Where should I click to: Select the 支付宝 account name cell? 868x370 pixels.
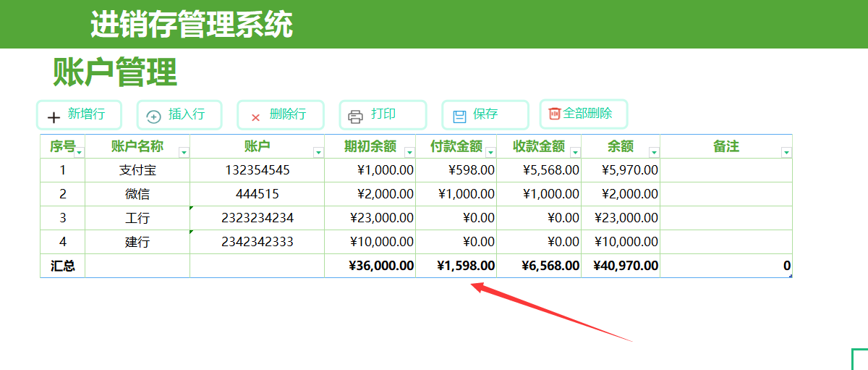[x=137, y=170]
